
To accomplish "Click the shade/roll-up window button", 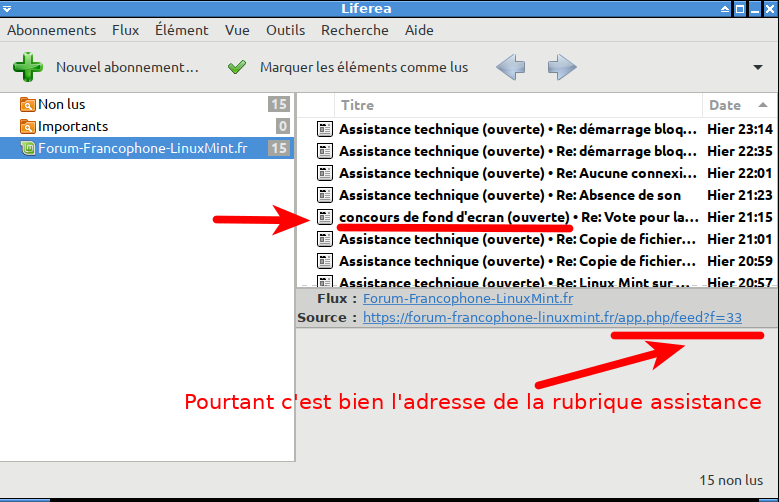I will 725,8.
